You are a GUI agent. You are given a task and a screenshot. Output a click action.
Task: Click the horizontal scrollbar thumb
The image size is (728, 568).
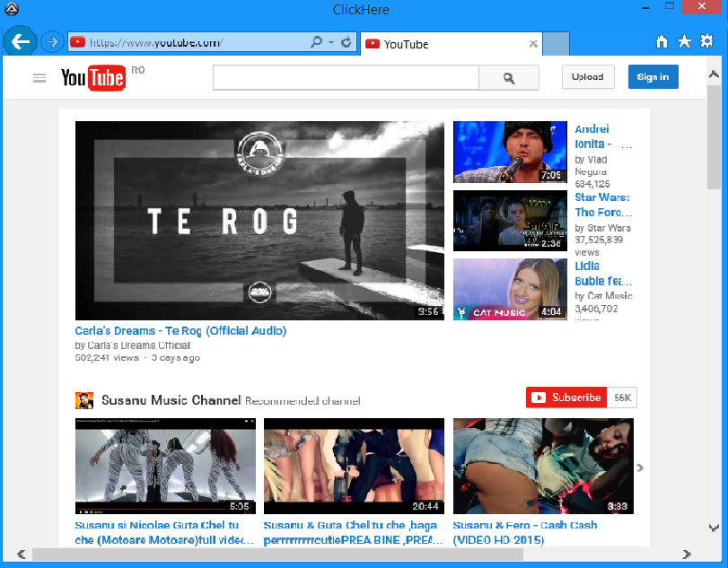[277, 554]
